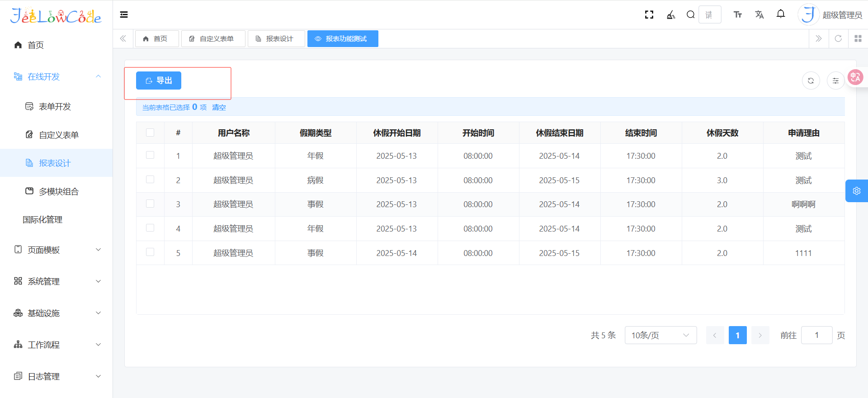Toggle the select-all header checkbox

tap(150, 133)
